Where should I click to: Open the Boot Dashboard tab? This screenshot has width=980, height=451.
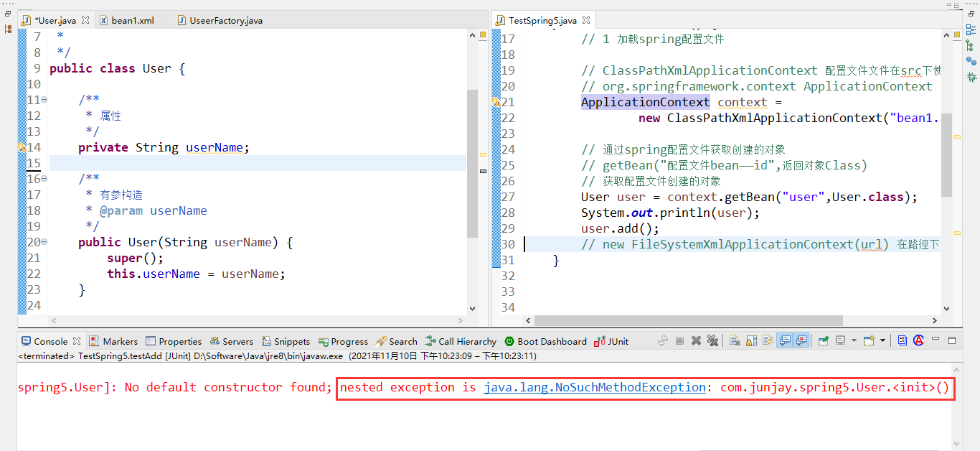point(545,341)
